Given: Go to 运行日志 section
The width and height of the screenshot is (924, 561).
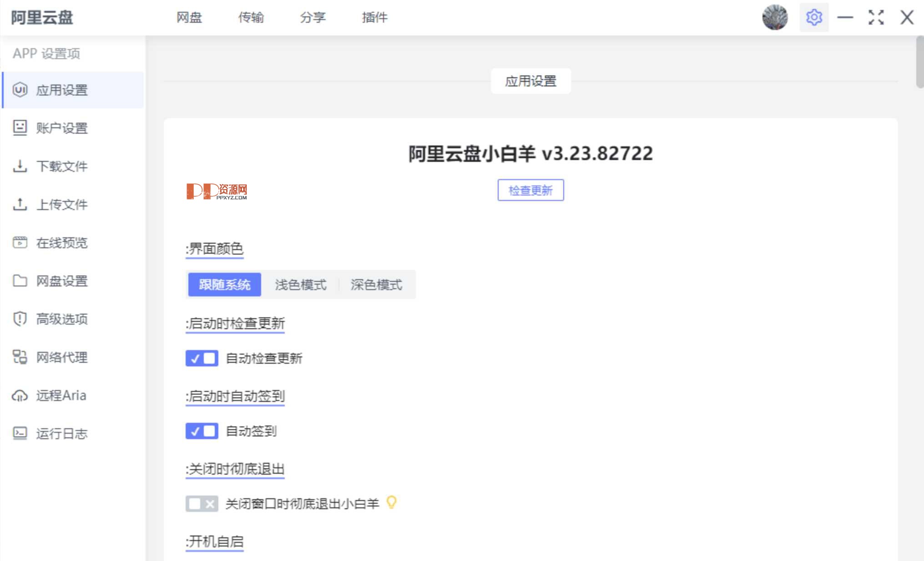Looking at the screenshot, I should [73, 434].
